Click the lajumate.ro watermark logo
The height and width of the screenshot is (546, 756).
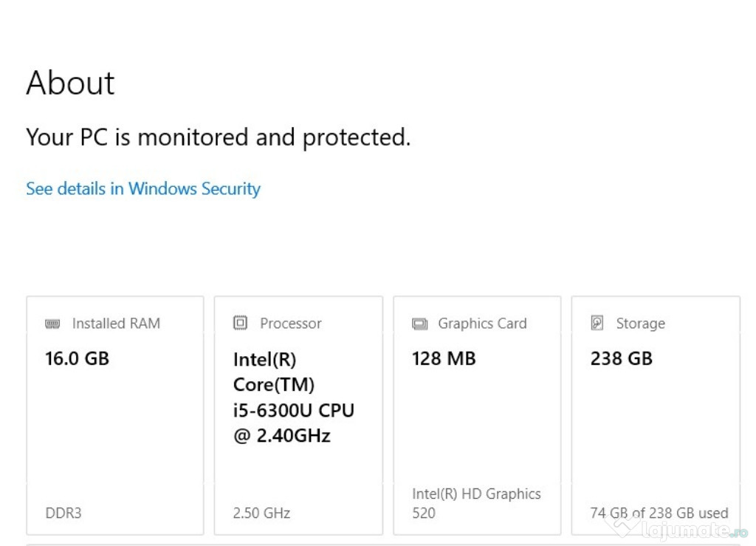click(675, 529)
